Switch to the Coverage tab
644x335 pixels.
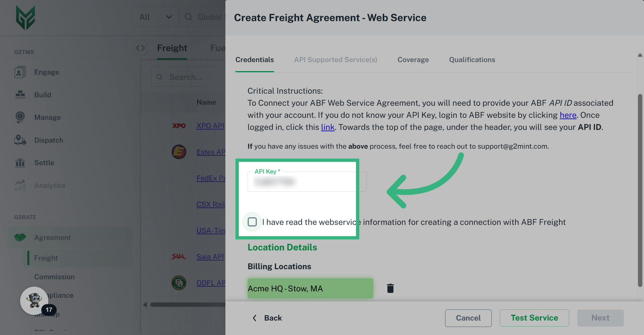pyautogui.click(x=413, y=60)
